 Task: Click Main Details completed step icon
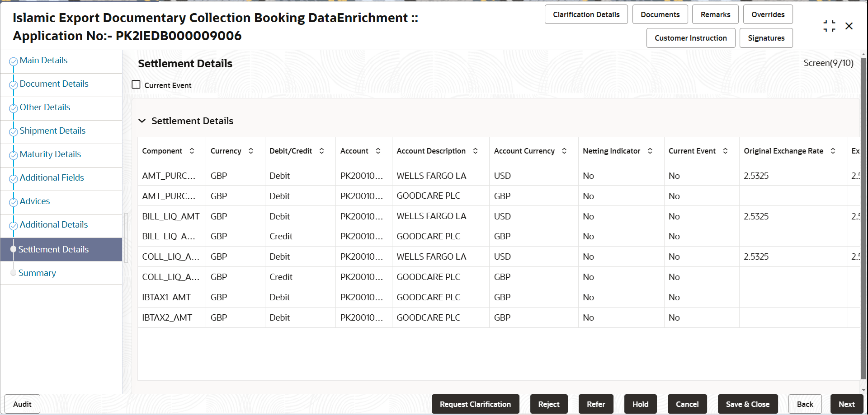click(14, 61)
